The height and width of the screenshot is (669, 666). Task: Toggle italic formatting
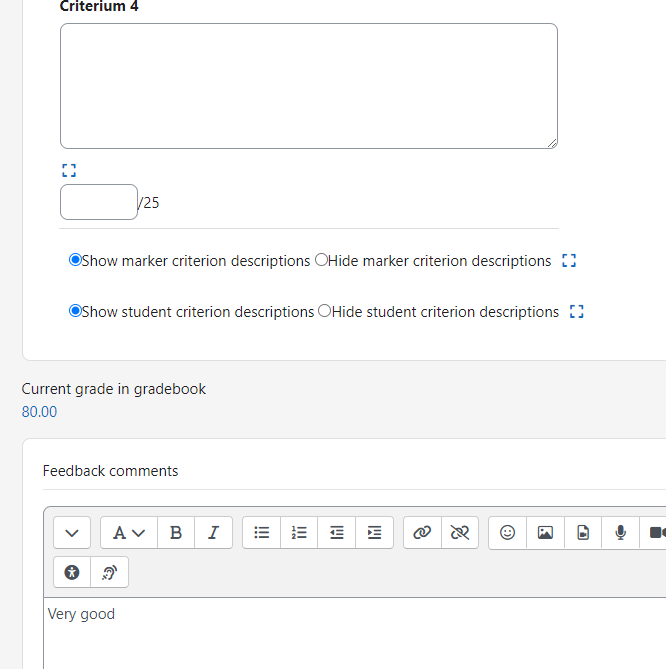(x=213, y=532)
